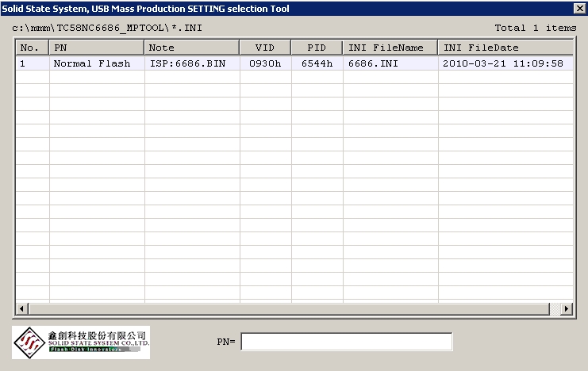Focus the PN= input field
Image resolution: width=588 pixels, height=371 pixels.
(347, 342)
